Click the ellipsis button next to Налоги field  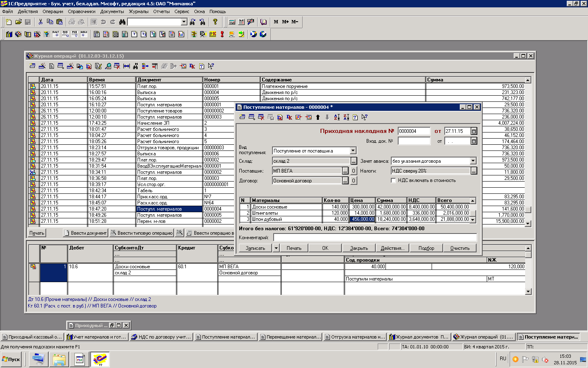474,171
